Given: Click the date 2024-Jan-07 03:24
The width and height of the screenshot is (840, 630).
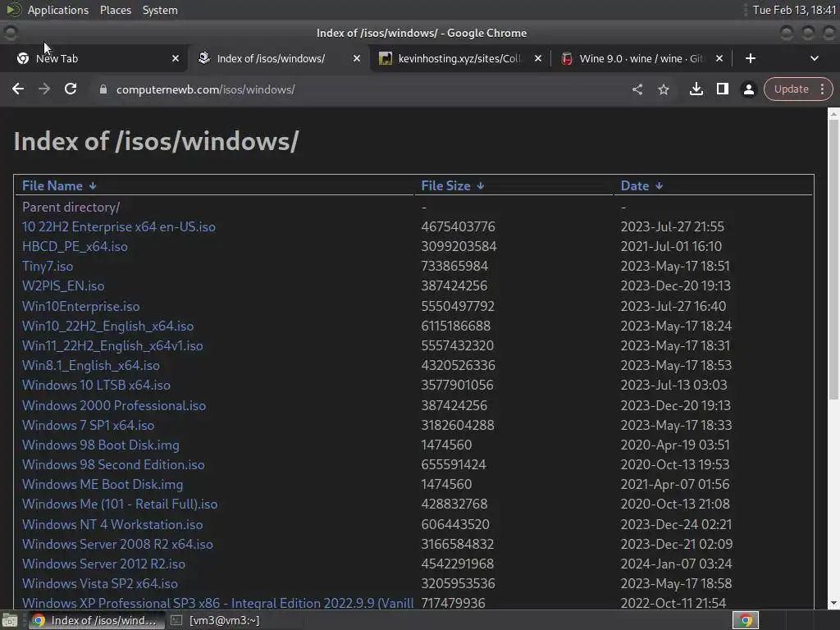Looking at the screenshot, I should [676, 564].
